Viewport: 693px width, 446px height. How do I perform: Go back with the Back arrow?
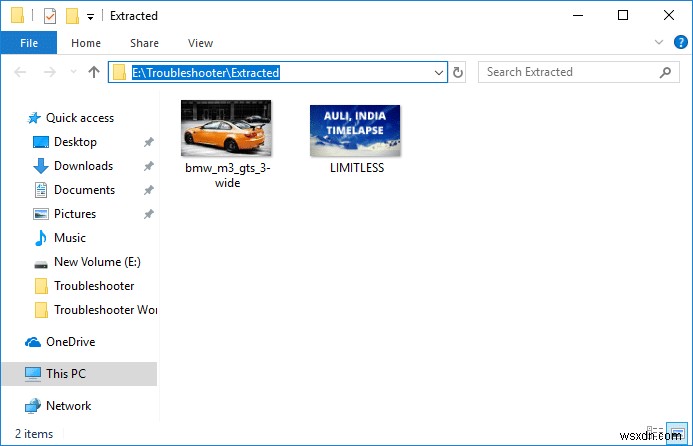pyautogui.click(x=20, y=72)
